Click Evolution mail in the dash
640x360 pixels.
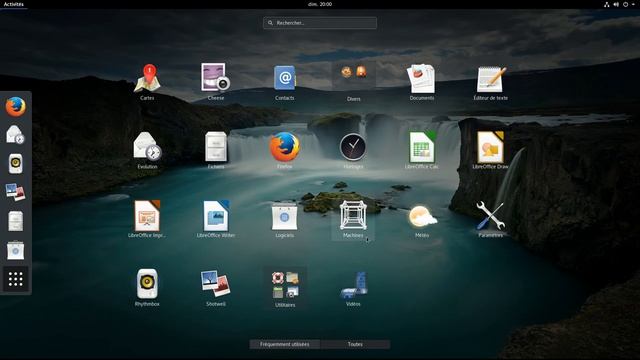tap(16, 135)
